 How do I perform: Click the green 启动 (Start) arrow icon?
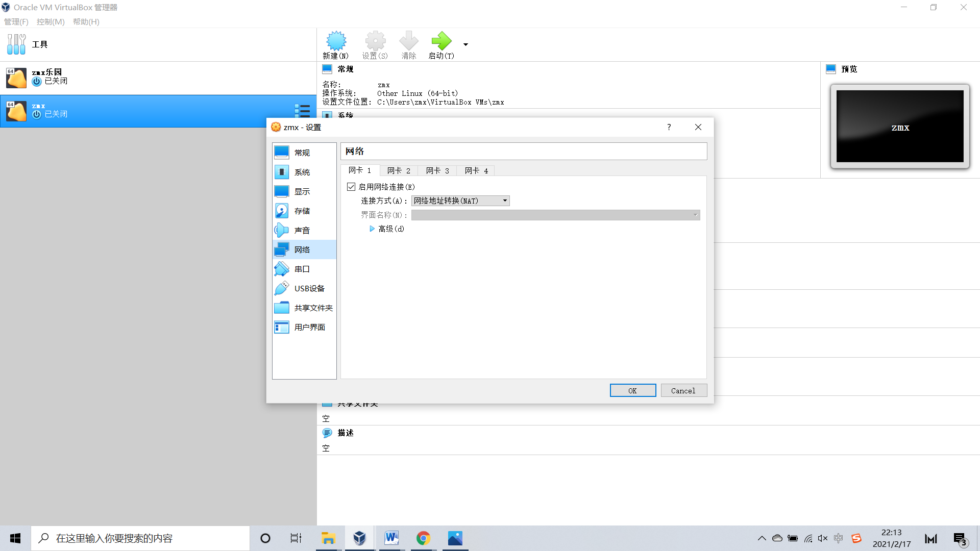(441, 41)
